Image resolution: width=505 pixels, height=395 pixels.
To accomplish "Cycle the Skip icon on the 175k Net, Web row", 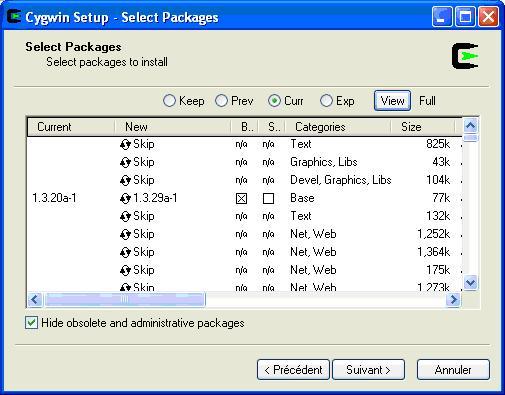I will click(x=125, y=271).
